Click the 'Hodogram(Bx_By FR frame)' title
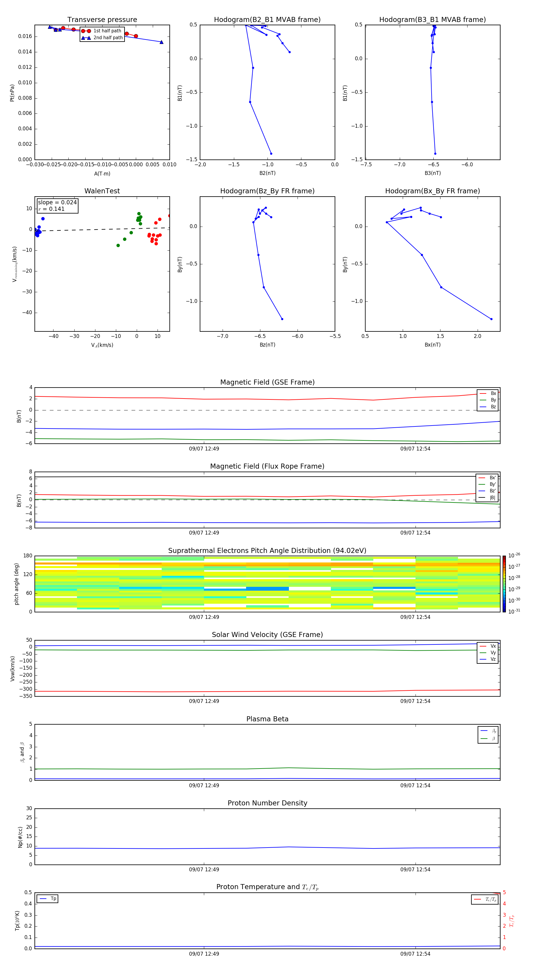Screen dimensions: 535x980 point(432,191)
